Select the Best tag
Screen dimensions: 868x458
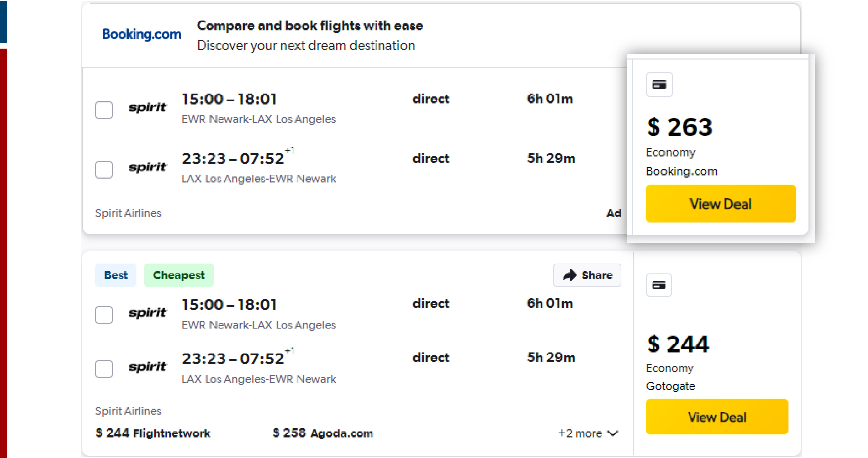116,275
